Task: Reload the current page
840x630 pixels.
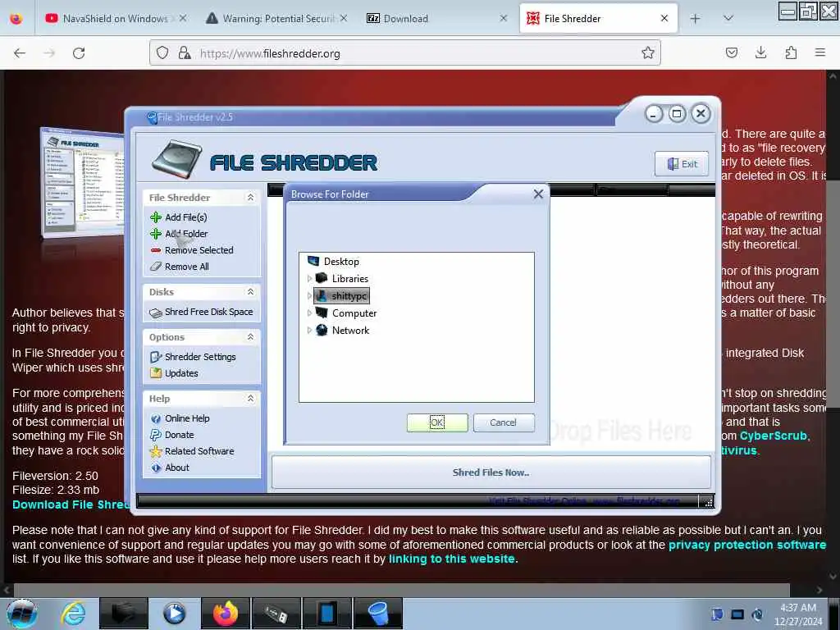Action: click(79, 53)
